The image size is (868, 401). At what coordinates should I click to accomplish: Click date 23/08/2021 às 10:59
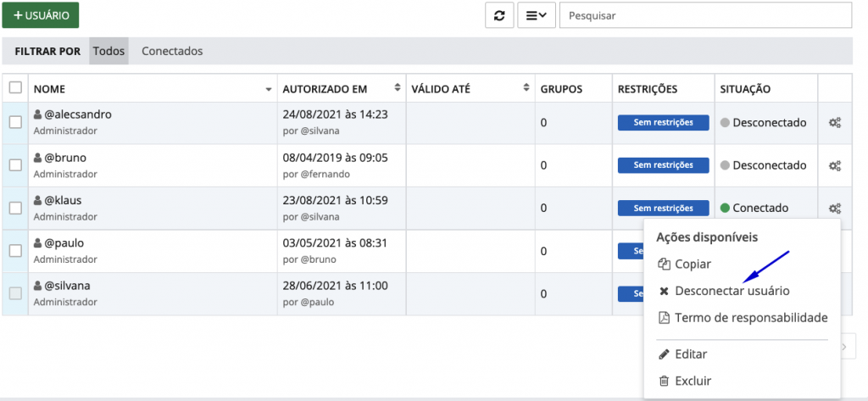335,200
